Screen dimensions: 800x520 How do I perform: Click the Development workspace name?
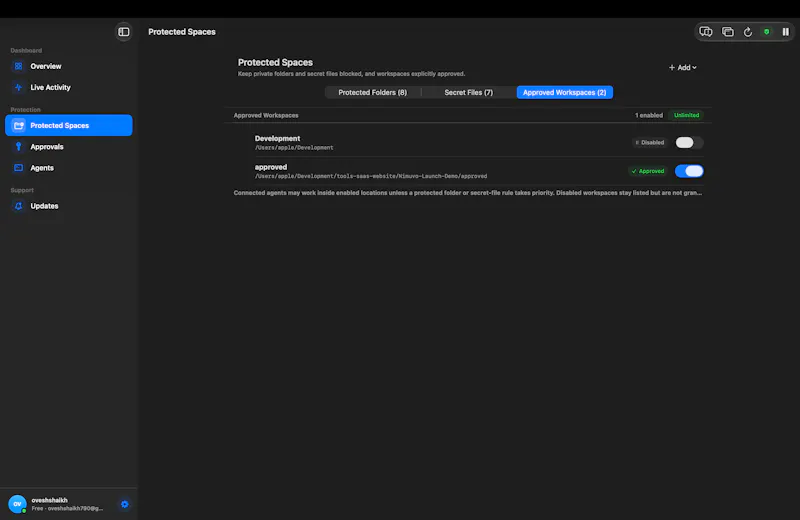coord(277,138)
